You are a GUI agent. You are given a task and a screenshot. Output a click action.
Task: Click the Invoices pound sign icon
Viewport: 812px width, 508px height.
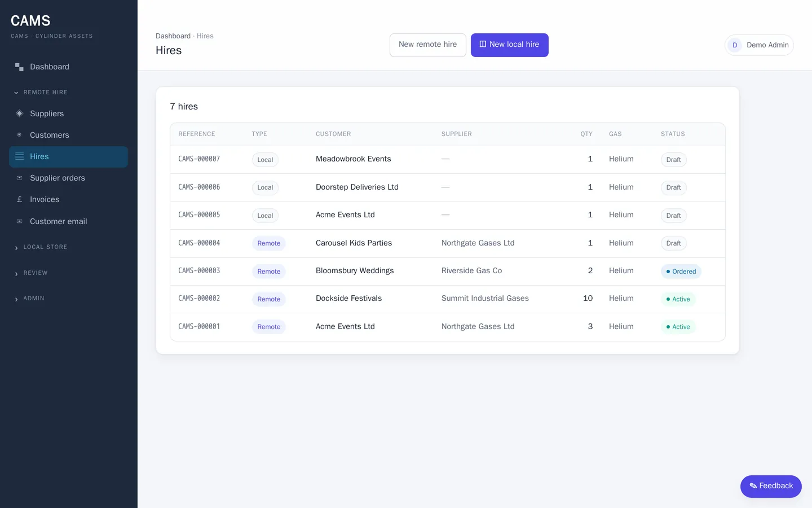pos(19,199)
